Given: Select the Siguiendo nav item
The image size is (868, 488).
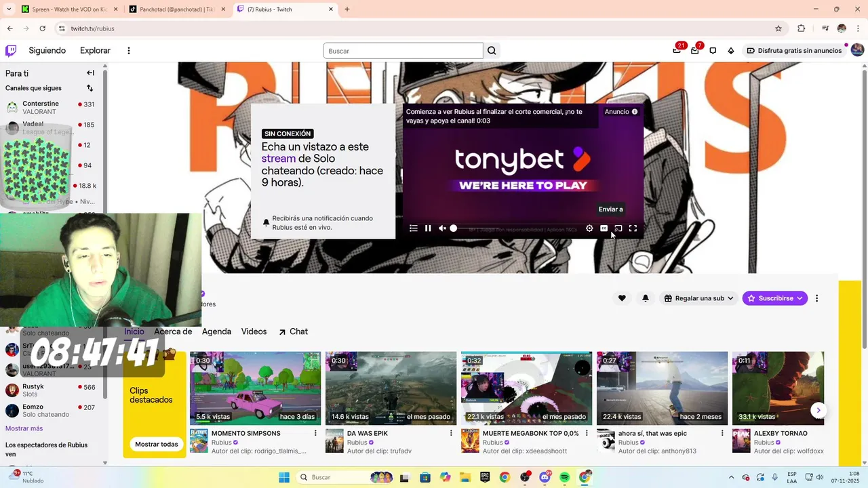Looking at the screenshot, I should (47, 51).
